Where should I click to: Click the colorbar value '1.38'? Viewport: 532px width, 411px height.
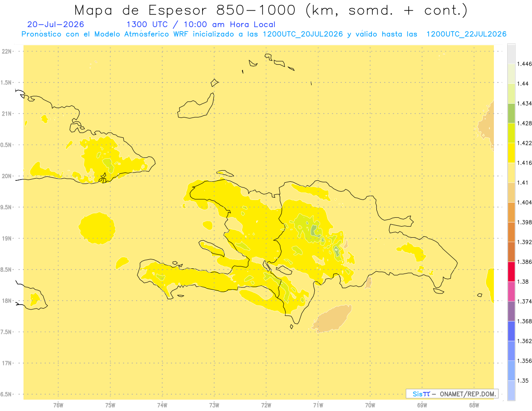pos(523,282)
